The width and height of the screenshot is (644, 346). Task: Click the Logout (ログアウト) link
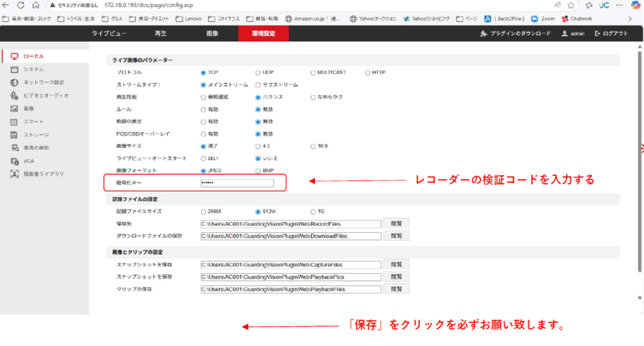coord(611,34)
